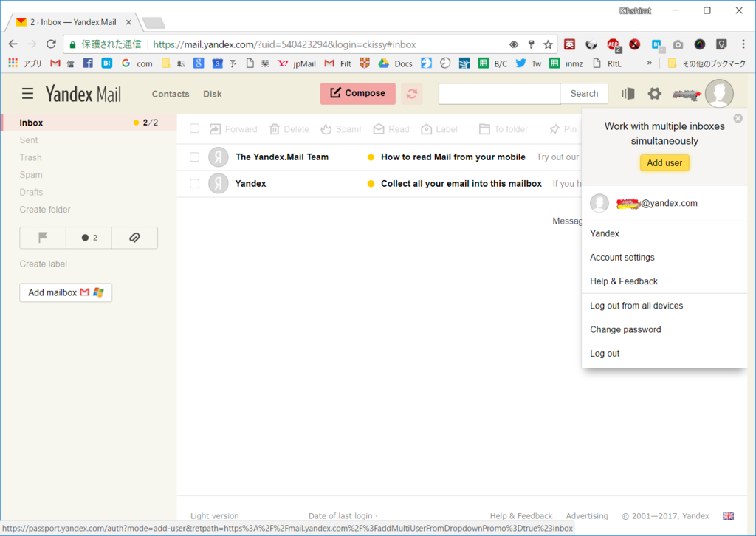Click the browser back arrow
This screenshot has height=536, width=756.
[13, 44]
